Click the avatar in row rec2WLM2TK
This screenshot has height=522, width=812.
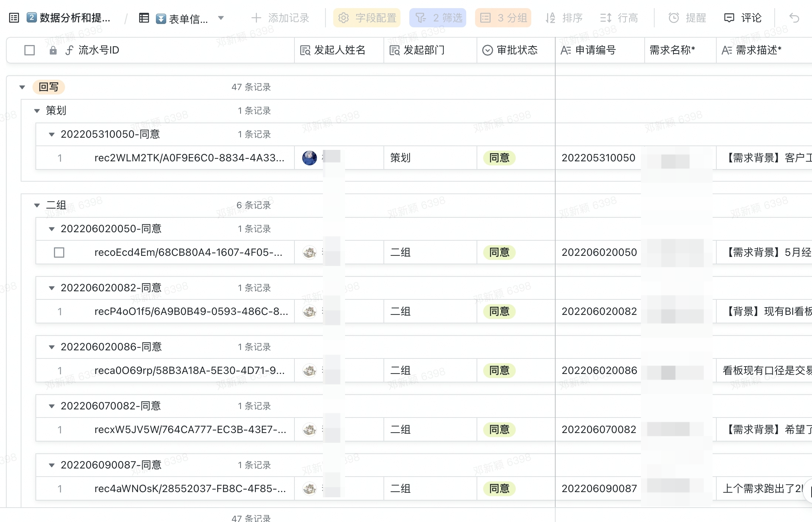[x=310, y=158]
